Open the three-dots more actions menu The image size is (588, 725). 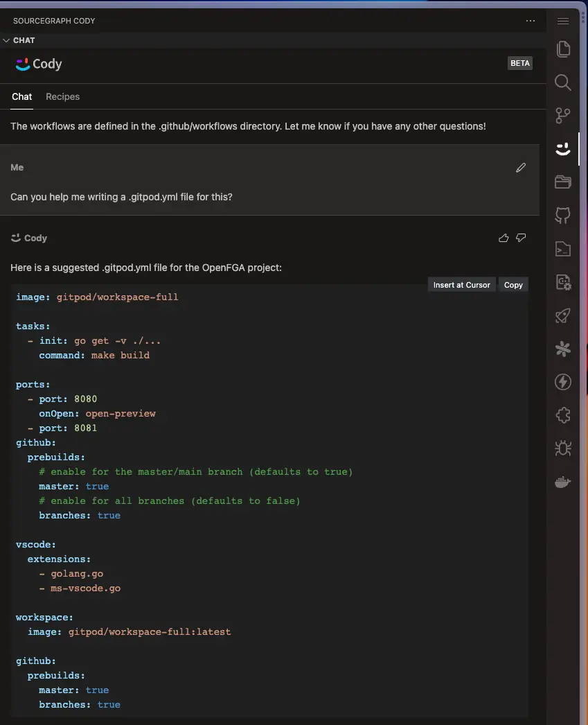(531, 21)
